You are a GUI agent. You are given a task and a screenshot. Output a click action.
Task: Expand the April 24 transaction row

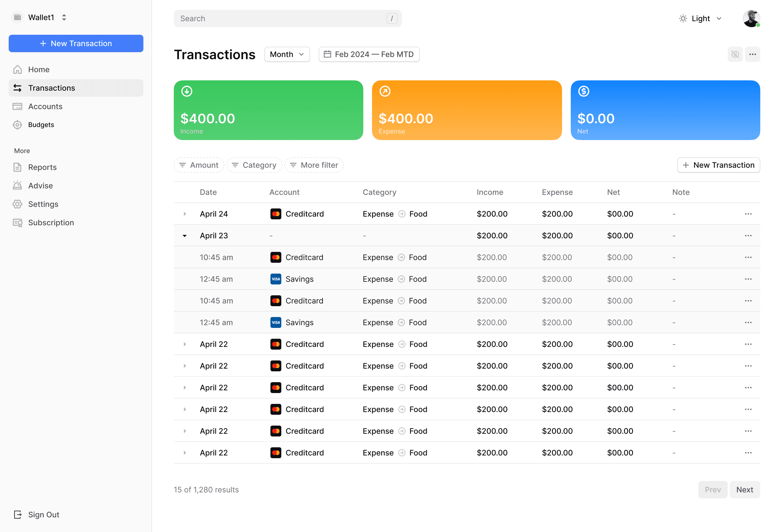(x=185, y=214)
